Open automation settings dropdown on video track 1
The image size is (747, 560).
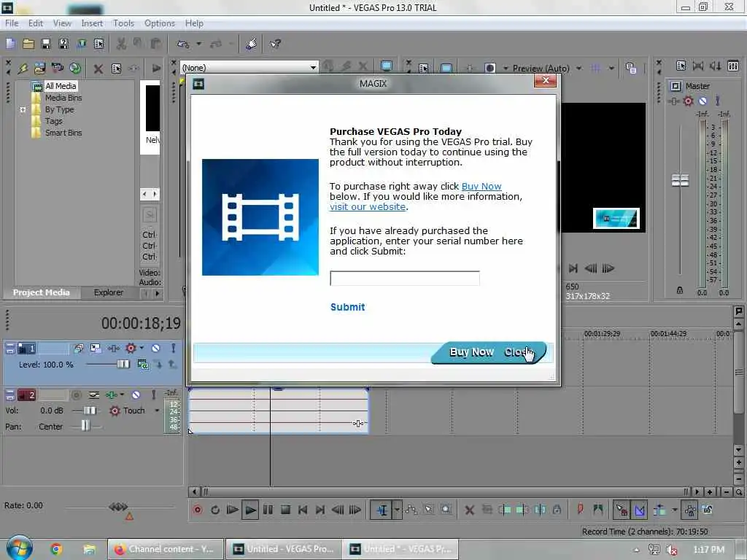[x=142, y=348]
